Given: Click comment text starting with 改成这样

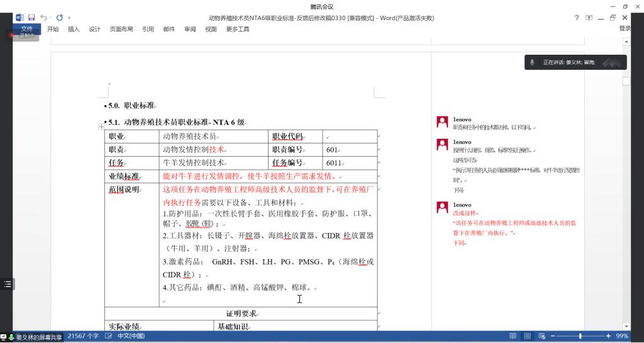Looking at the screenshot, I should [464, 213].
